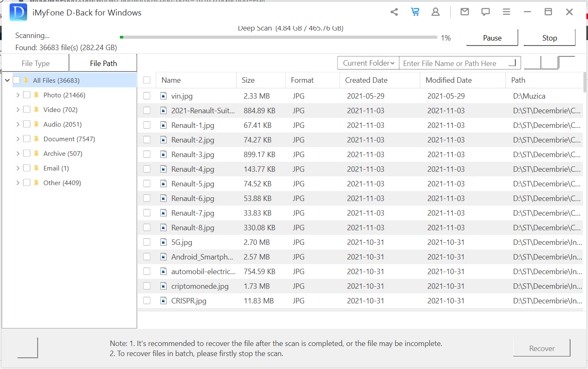Select the File Path tab

(x=103, y=64)
